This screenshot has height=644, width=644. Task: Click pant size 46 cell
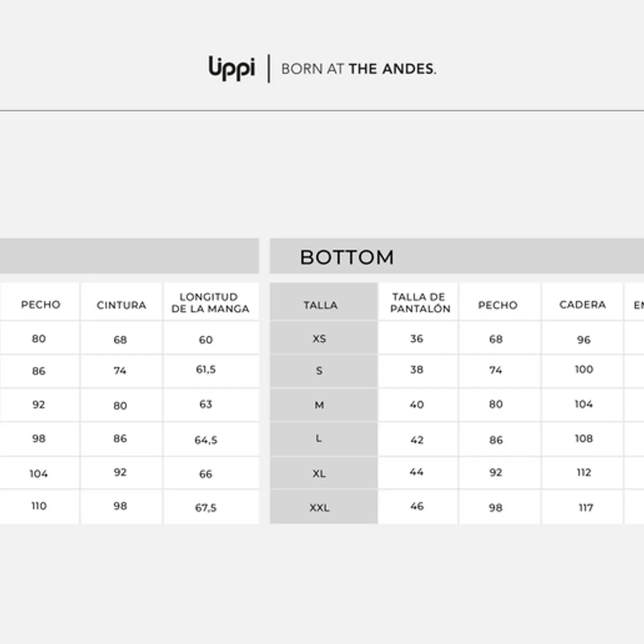pyautogui.click(x=417, y=506)
